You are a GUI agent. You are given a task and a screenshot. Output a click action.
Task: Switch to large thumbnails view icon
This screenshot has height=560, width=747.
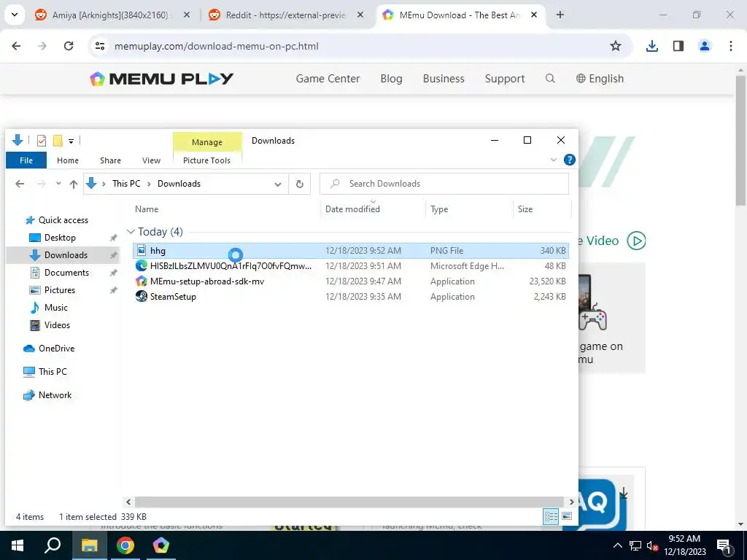point(567,516)
